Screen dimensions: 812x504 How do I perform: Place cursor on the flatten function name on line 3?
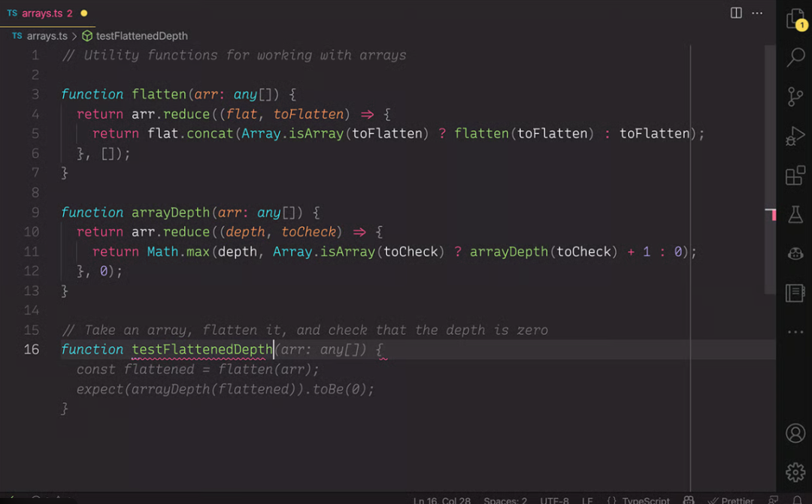tap(159, 94)
